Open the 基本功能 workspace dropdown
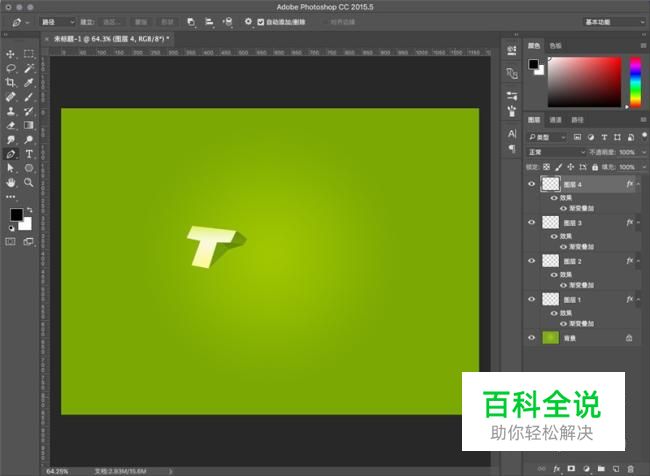 612,21
